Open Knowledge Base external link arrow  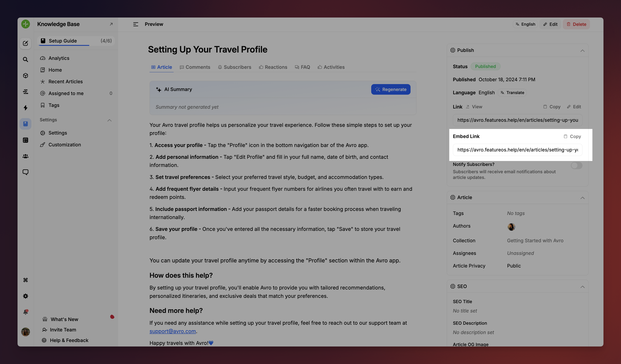111,24
